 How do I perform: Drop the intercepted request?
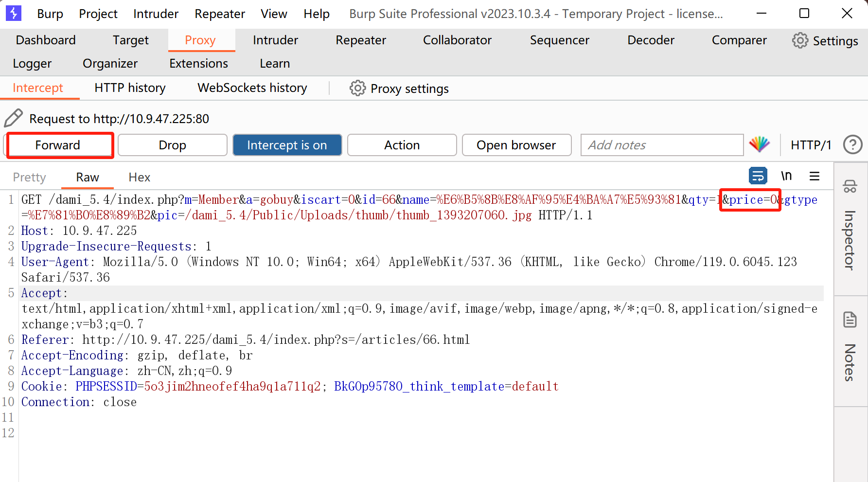[173, 145]
